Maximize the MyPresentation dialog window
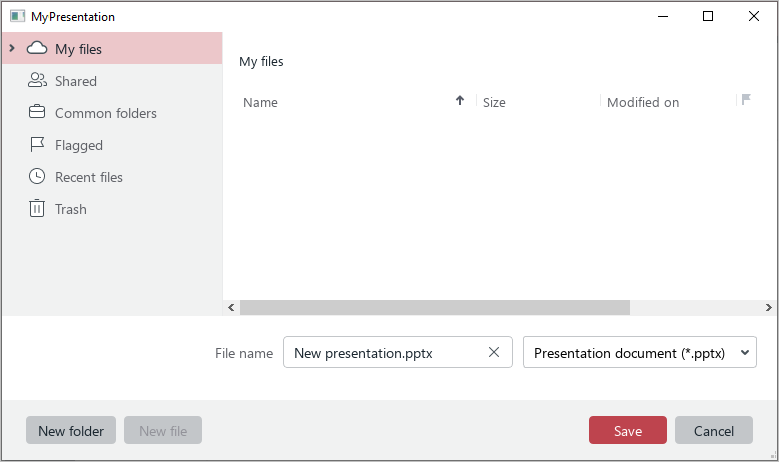The height and width of the screenshot is (462, 779). [x=708, y=16]
